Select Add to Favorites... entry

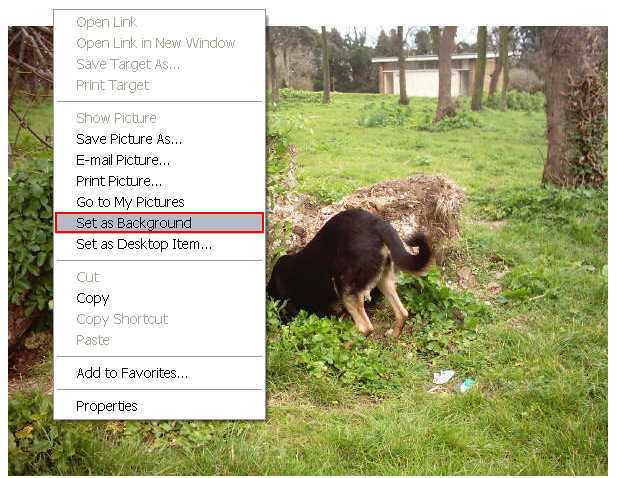coord(159,373)
